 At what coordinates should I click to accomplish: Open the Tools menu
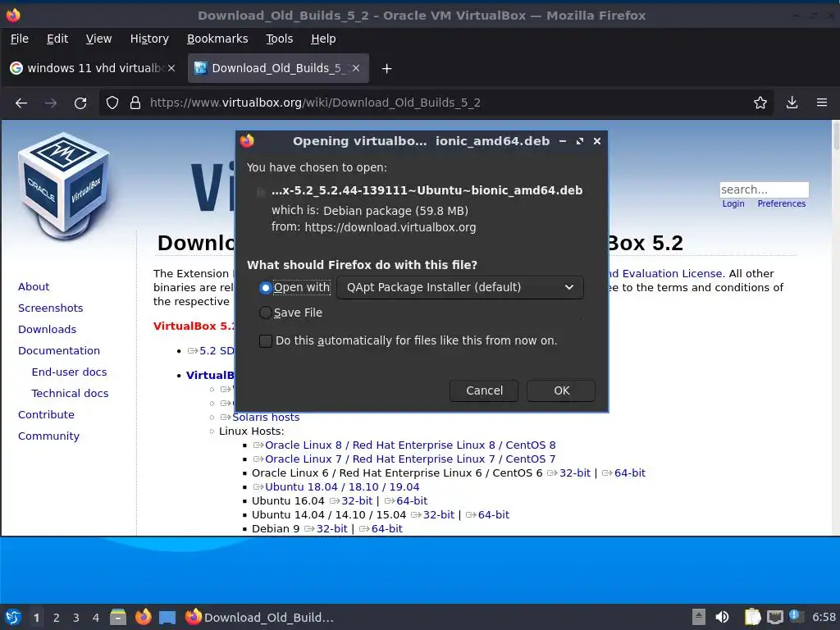point(279,39)
